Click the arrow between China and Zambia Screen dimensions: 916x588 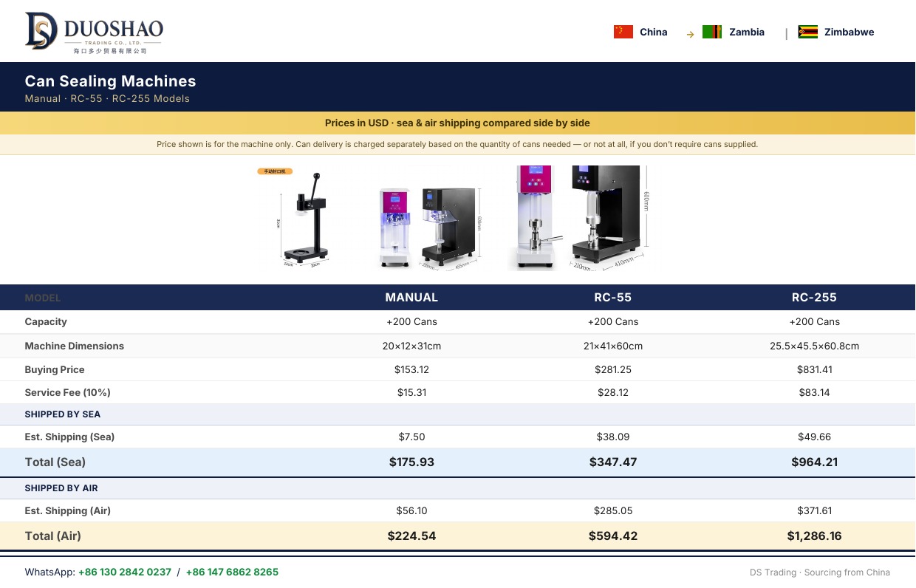(x=690, y=34)
